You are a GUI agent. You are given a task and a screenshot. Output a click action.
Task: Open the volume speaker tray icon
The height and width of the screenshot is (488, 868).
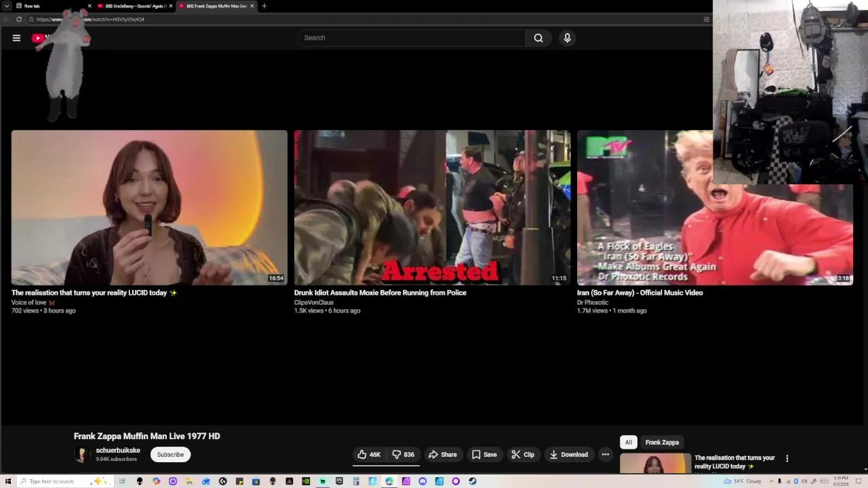tap(804, 481)
